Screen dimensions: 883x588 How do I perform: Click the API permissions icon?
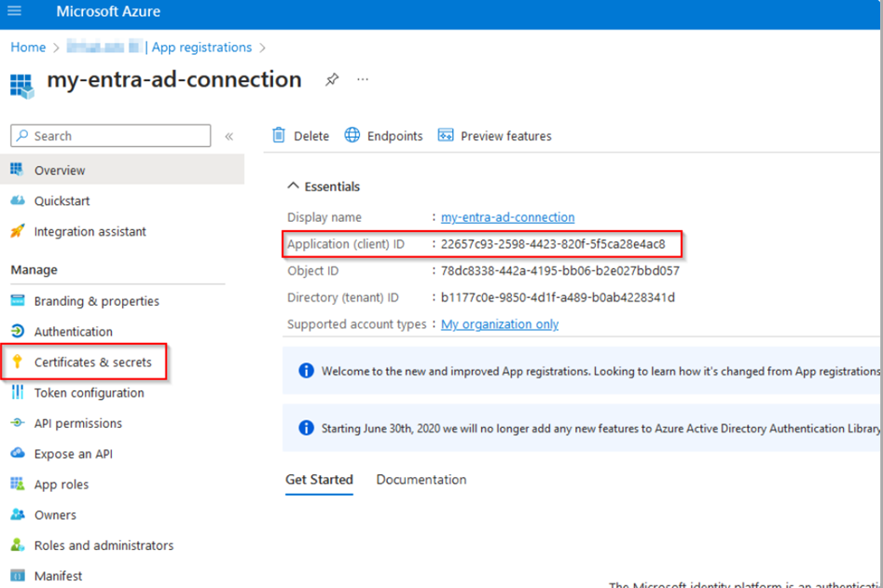(x=18, y=422)
